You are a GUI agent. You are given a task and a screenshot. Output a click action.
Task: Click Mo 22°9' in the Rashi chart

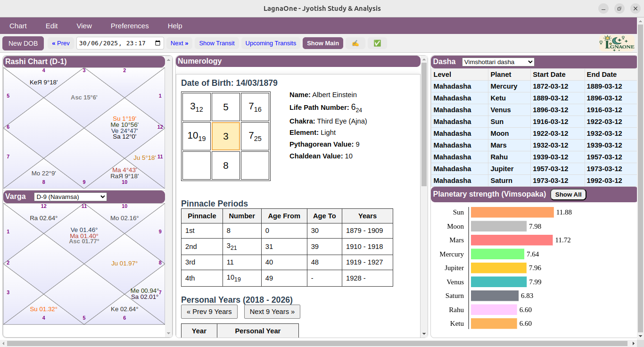44,173
